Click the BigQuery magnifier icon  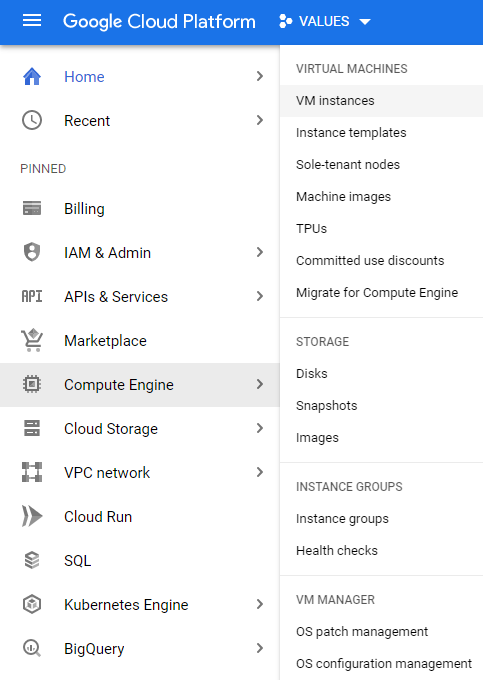[x=32, y=648]
